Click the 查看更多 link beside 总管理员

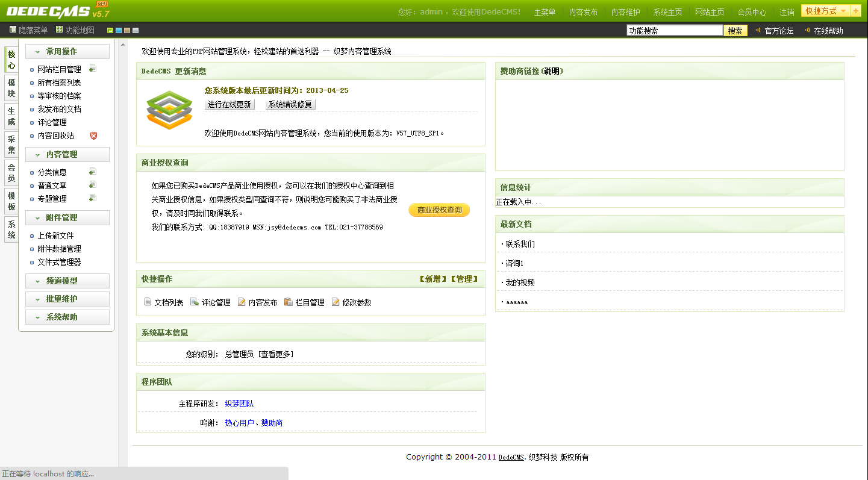(276, 354)
